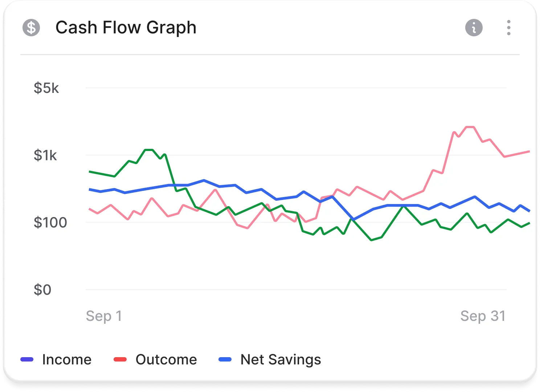Click the green line in the chart
Image resolution: width=540 pixels, height=392 pixels.
(149, 150)
